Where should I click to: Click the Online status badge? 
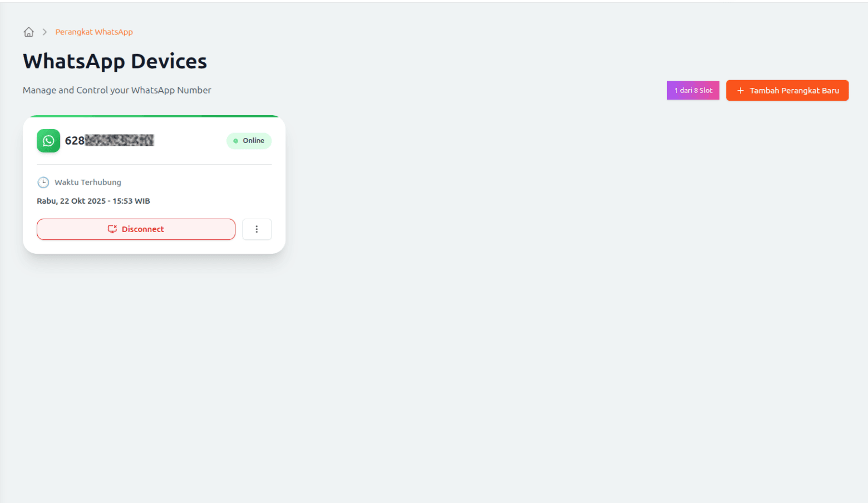click(249, 141)
